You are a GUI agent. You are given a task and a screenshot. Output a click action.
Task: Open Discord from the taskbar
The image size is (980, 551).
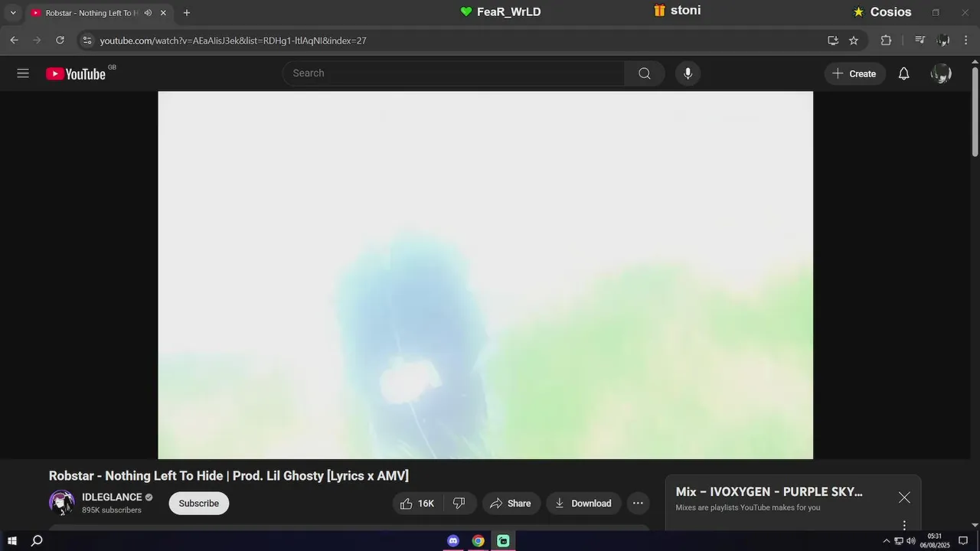[x=453, y=541]
